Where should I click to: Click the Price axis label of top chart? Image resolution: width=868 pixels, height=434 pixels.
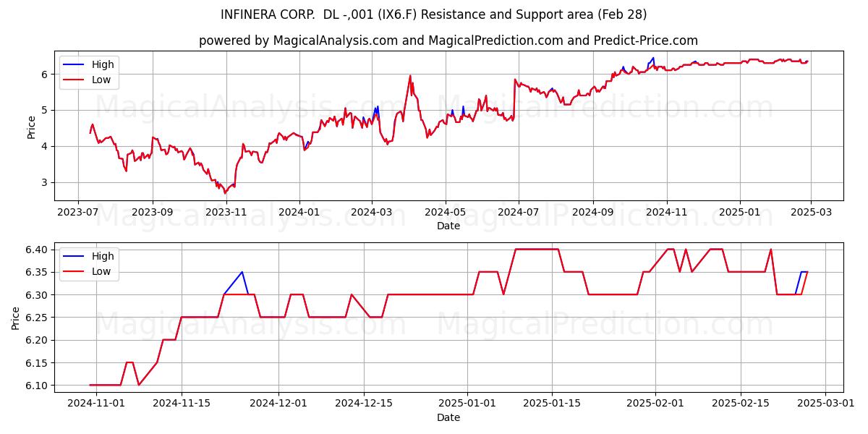(x=31, y=125)
